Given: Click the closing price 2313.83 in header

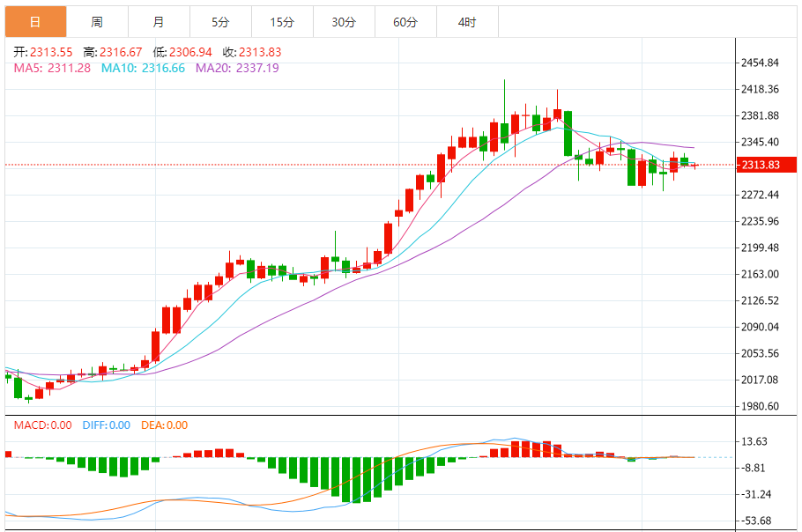Looking at the screenshot, I should (x=260, y=52).
